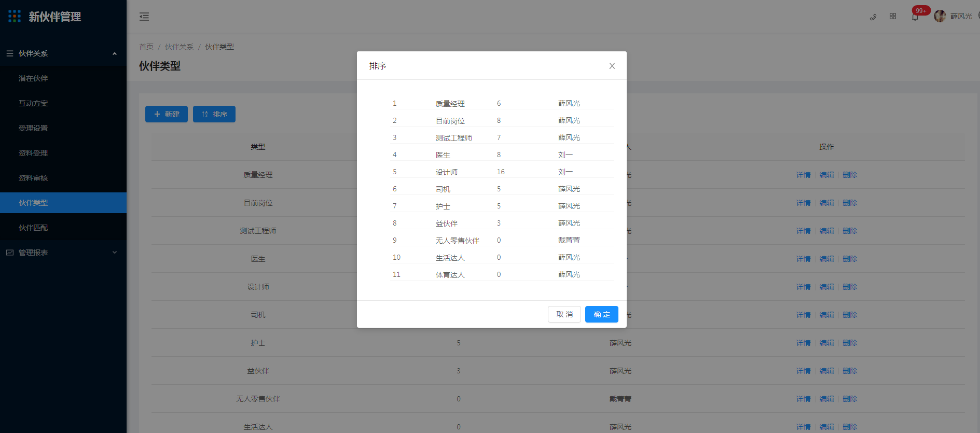Click 取消 button in dialog
980x433 pixels.
point(564,314)
